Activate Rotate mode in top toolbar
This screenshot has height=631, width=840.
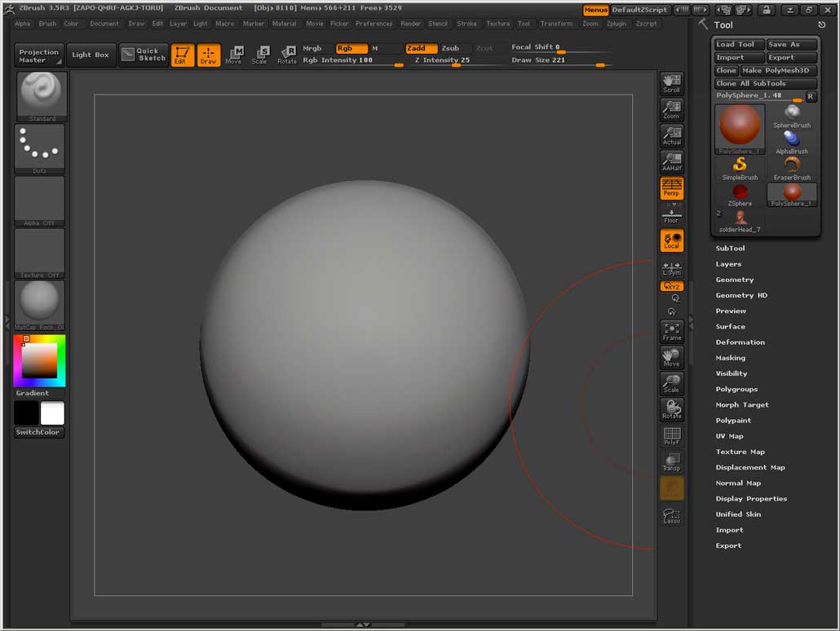[x=287, y=55]
